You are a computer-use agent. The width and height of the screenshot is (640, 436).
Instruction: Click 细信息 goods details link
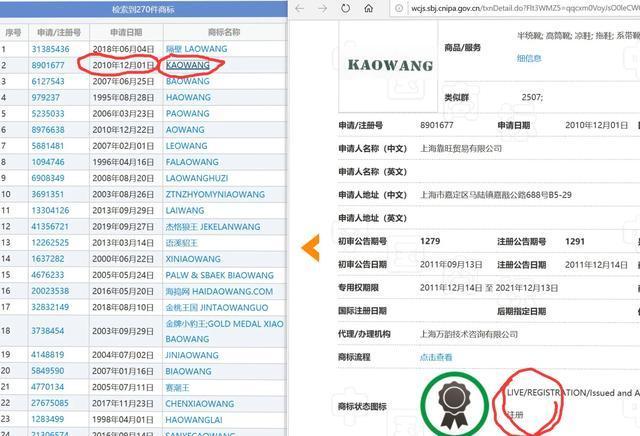(x=529, y=58)
